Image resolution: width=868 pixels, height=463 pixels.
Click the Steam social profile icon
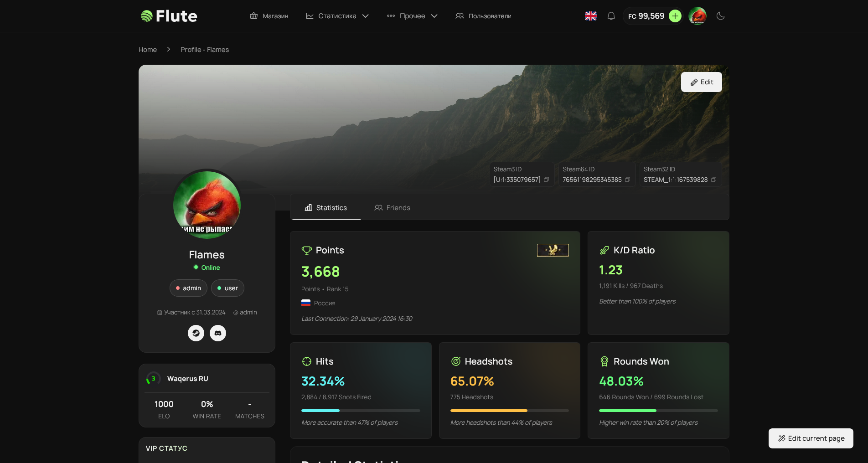(196, 333)
